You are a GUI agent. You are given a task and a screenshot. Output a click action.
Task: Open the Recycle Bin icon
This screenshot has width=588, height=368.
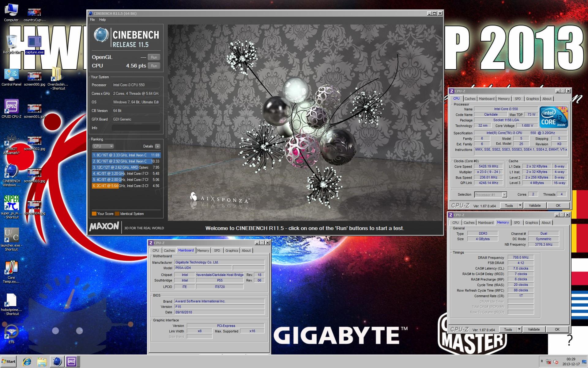pyautogui.click(x=11, y=44)
